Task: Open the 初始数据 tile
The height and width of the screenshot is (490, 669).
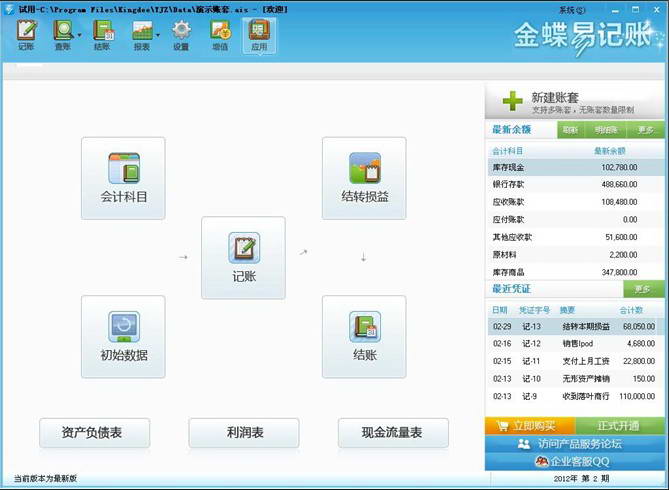Action: point(123,336)
